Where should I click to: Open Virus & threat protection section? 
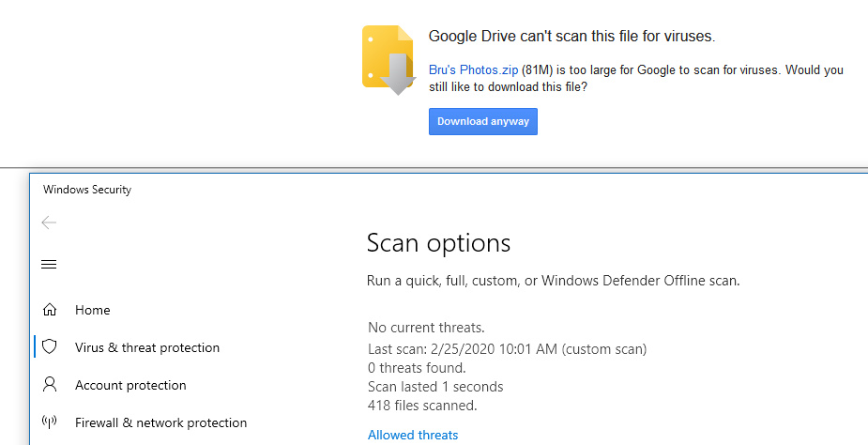pyautogui.click(x=147, y=347)
